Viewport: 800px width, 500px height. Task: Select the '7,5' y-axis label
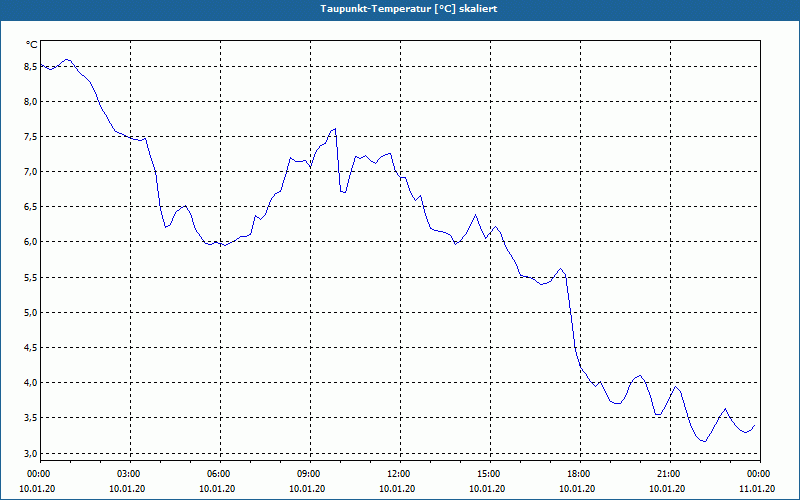coord(31,137)
